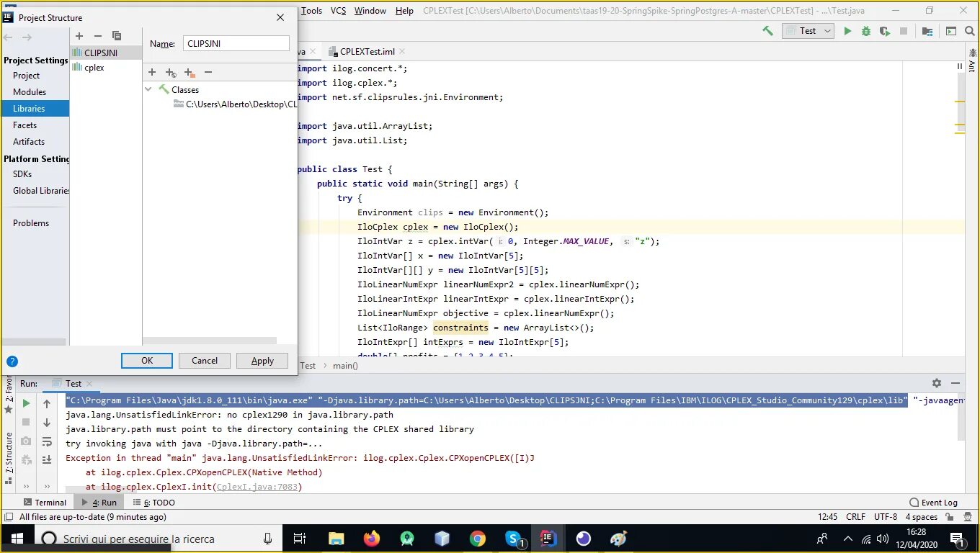The image size is (980, 553).
Task: Open Firefox from the taskbar
Action: pos(372,539)
